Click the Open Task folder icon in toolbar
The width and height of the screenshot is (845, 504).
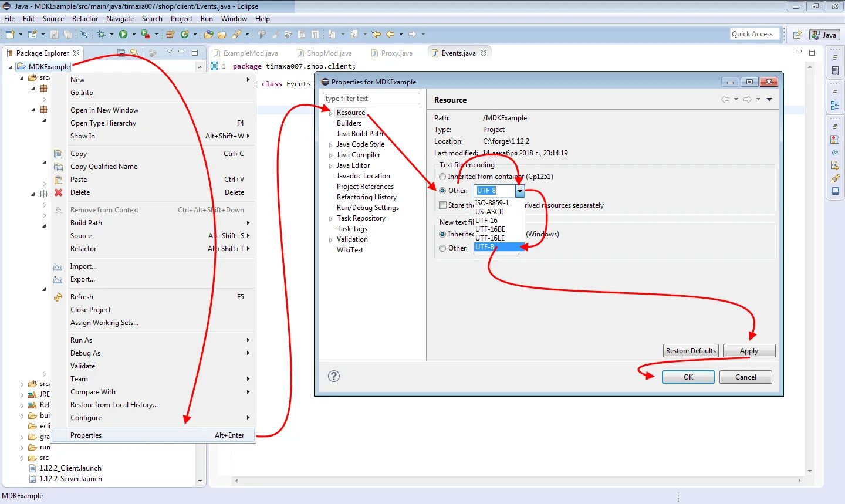[222, 34]
